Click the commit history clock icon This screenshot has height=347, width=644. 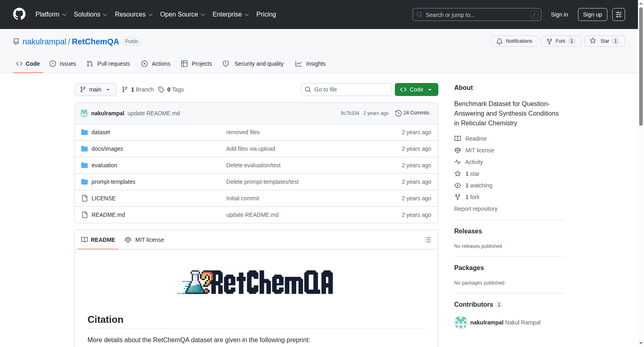click(398, 113)
